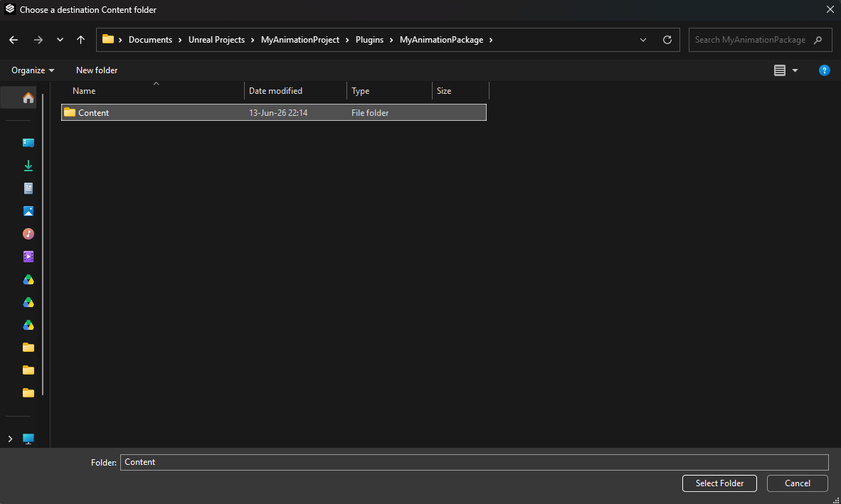Cancel the folder selection dialog
The height and width of the screenshot is (504, 841).
(x=797, y=483)
